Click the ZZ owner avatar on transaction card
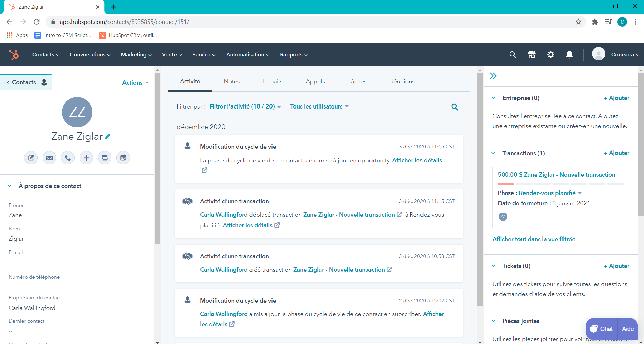Screen dimensions: 644x344 [x=503, y=217]
